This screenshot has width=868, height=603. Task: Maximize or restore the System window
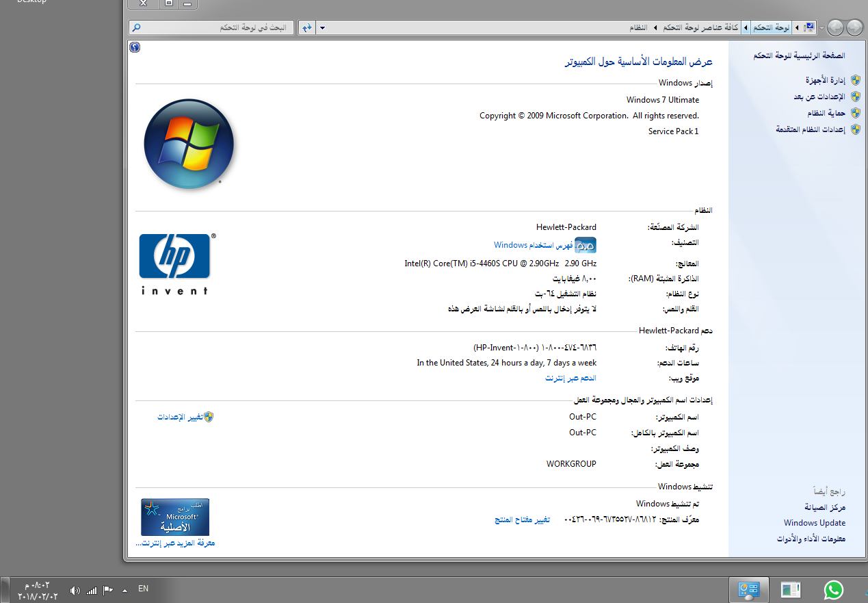pos(169,3)
